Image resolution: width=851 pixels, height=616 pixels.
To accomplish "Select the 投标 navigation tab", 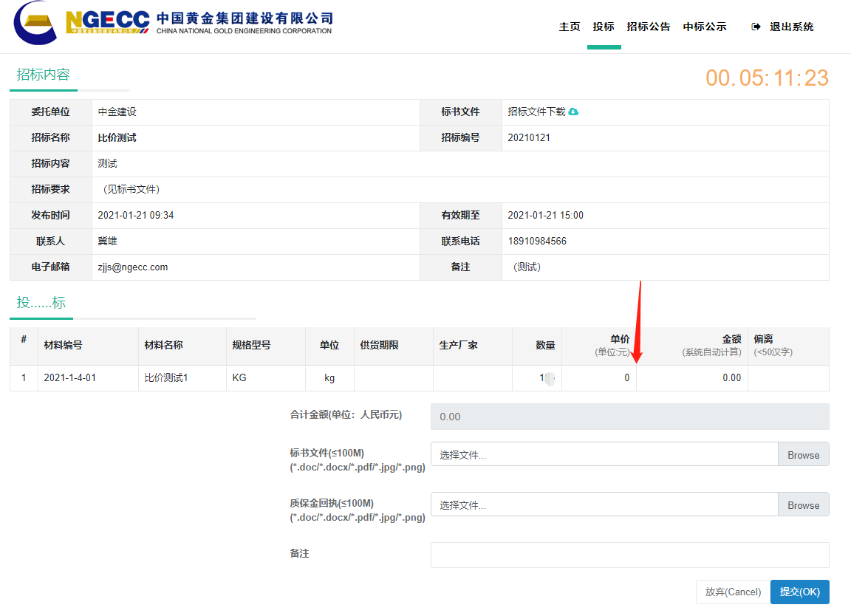I will coord(604,27).
